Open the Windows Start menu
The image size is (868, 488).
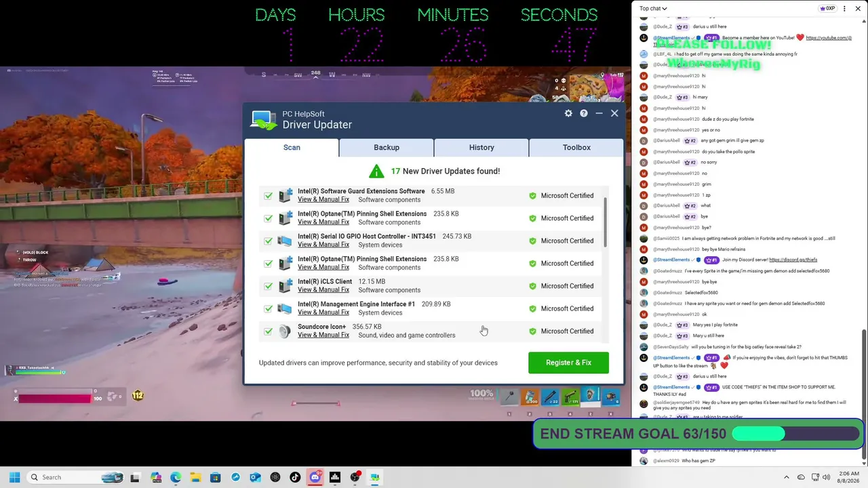point(14,477)
